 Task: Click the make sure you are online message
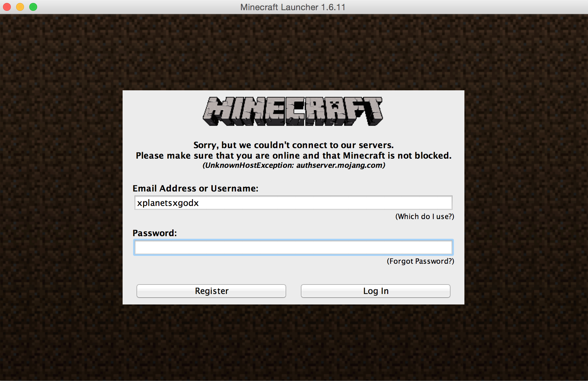coord(294,155)
